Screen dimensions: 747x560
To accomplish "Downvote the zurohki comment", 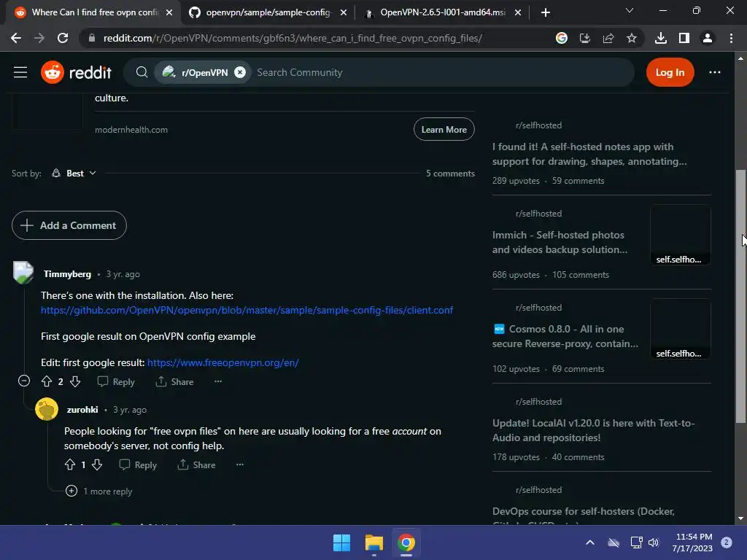I will pyautogui.click(x=97, y=464).
